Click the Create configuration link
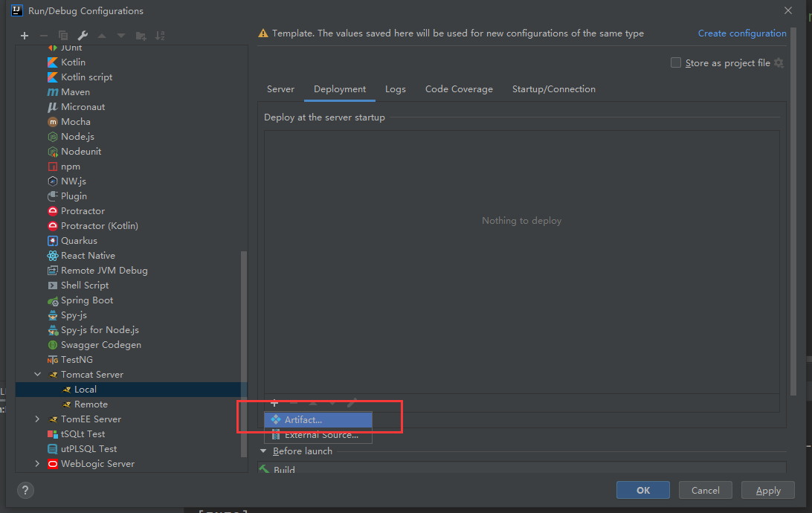 tap(742, 33)
